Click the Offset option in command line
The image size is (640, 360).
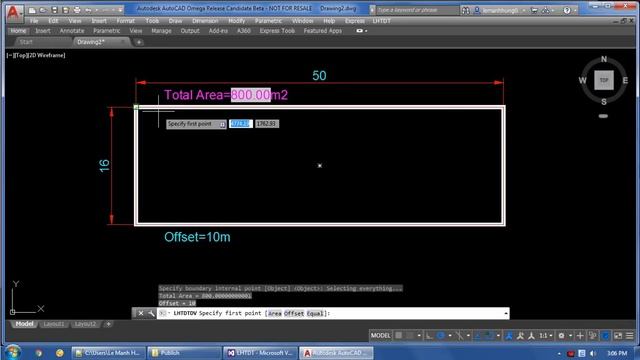tap(294, 313)
